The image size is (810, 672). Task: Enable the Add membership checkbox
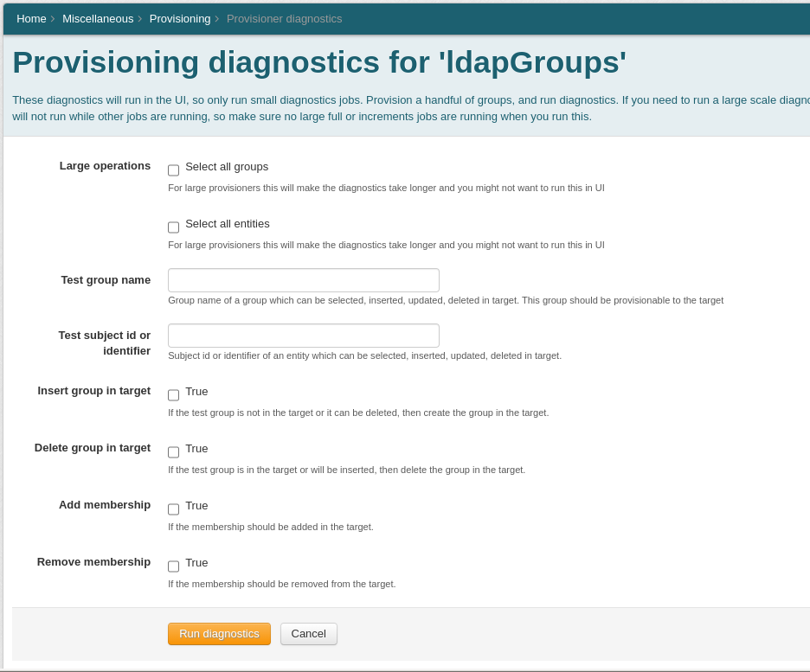coord(174,509)
